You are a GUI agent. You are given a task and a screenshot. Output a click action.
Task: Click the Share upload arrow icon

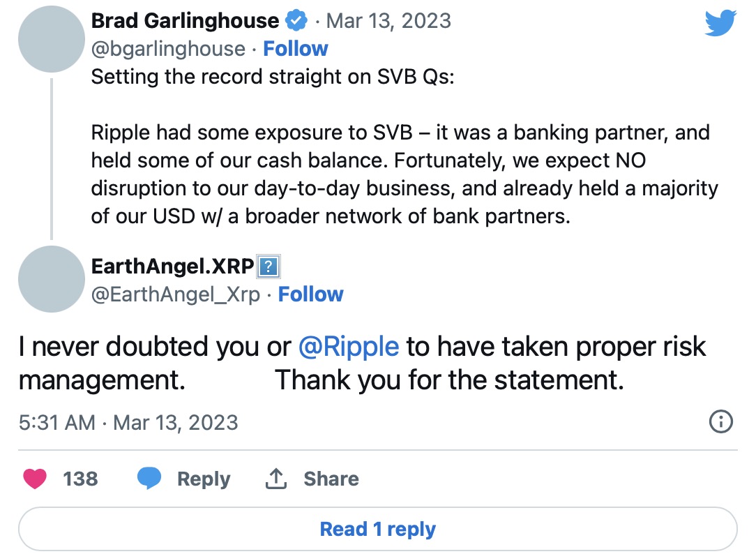[276, 479]
